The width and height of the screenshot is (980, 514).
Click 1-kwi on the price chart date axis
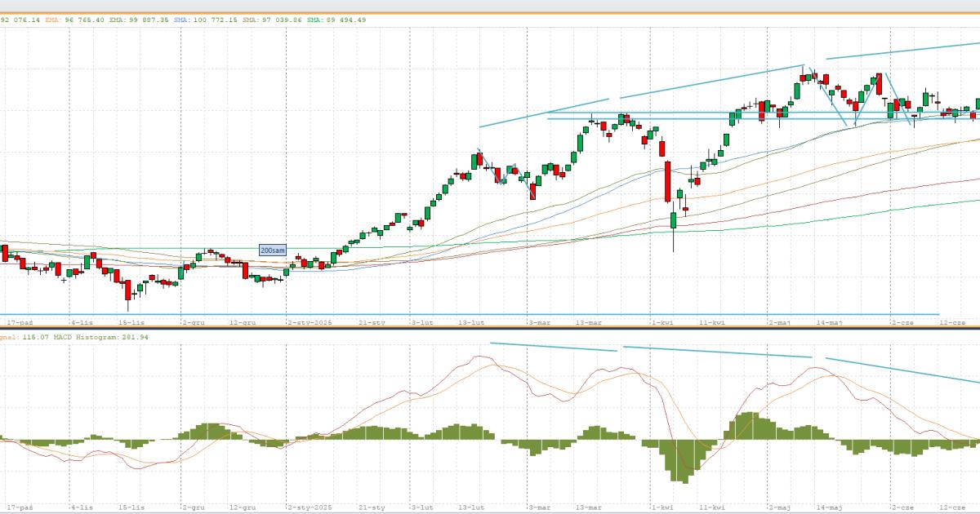661,322
